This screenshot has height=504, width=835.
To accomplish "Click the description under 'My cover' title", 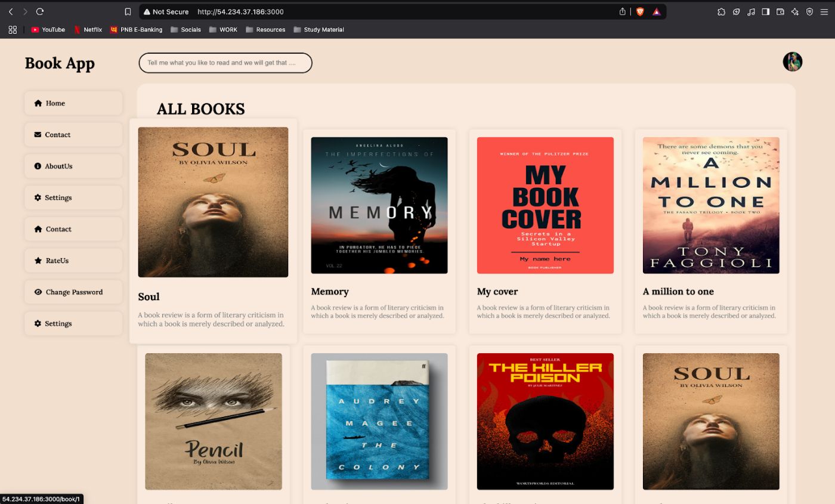I will coord(543,312).
